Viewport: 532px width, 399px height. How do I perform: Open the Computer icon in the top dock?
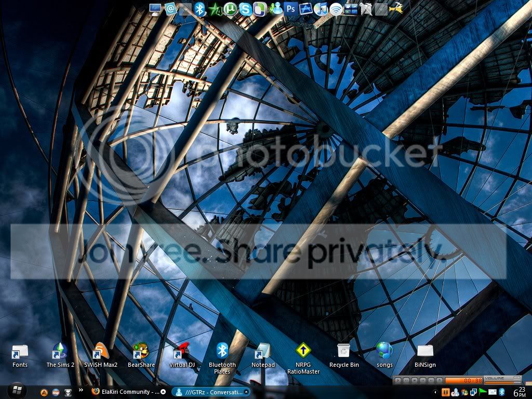(x=156, y=9)
